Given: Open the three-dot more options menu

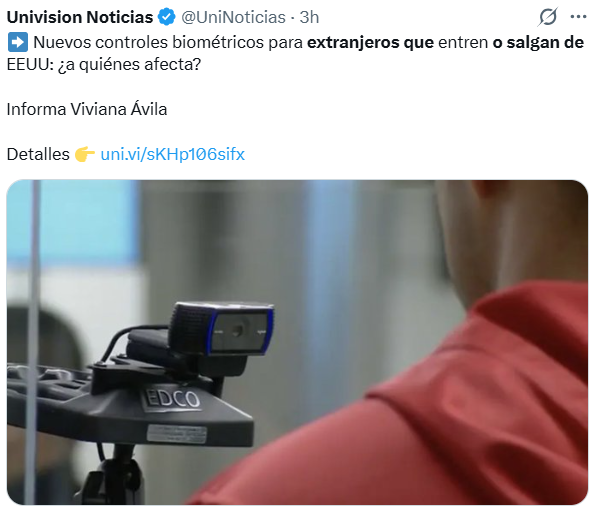Looking at the screenshot, I should coord(578,17).
